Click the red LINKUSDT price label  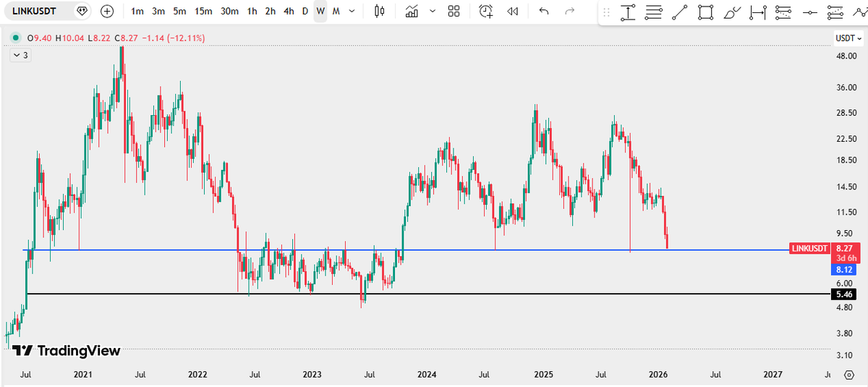coord(809,248)
